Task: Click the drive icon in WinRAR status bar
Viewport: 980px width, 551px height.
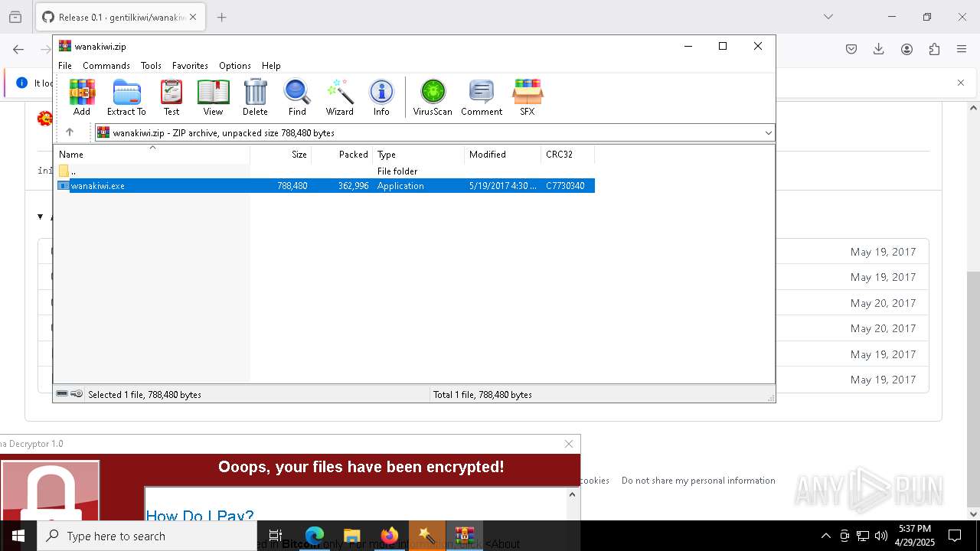Action: (x=62, y=394)
